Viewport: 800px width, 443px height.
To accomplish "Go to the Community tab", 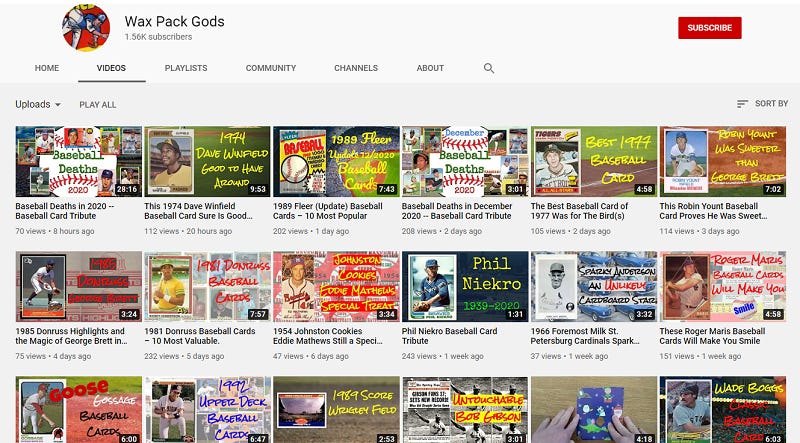I will click(271, 68).
